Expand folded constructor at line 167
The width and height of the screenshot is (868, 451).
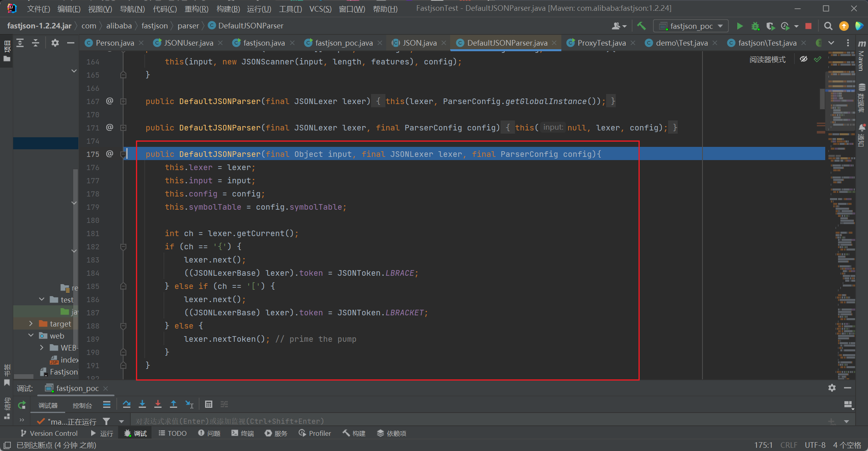pyautogui.click(x=123, y=101)
